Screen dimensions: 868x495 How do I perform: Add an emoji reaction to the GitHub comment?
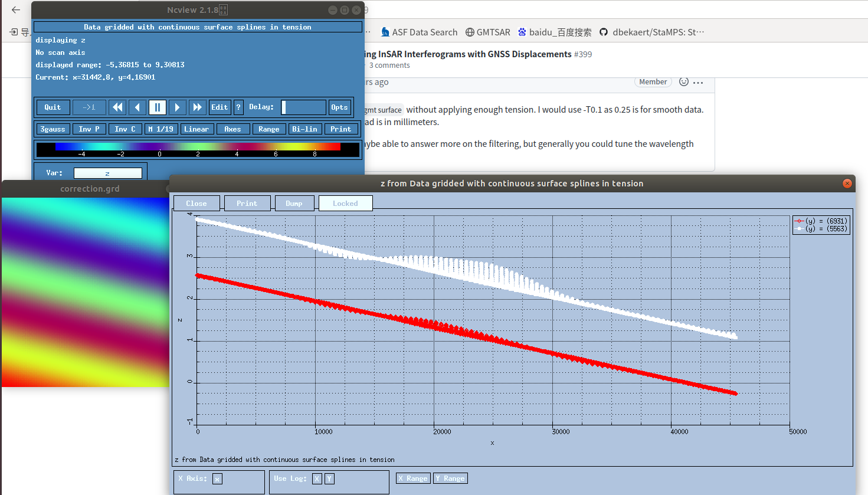[x=683, y=82]
